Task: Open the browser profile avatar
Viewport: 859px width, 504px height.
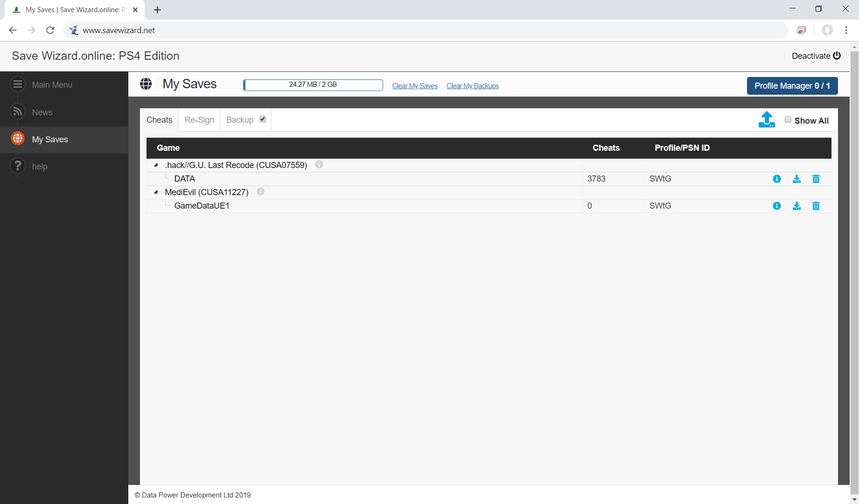Action: 828,30
